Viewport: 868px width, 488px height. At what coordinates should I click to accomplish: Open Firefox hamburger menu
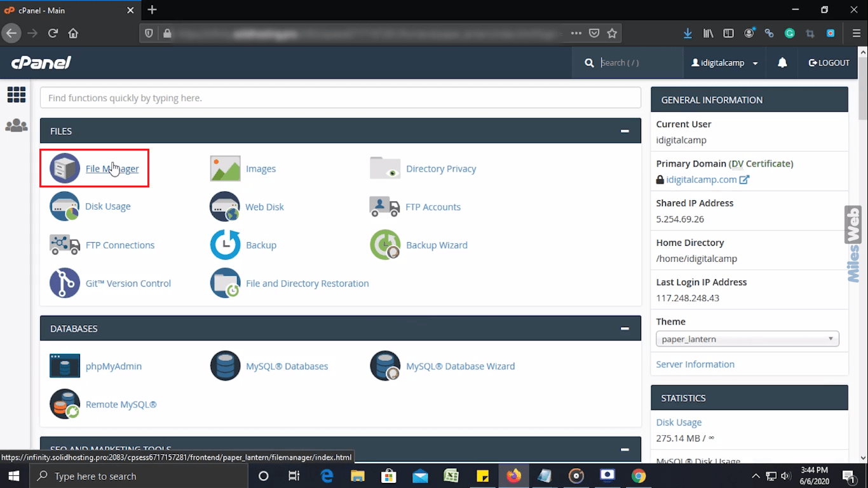pyautogui.click(x=856, y=33)
